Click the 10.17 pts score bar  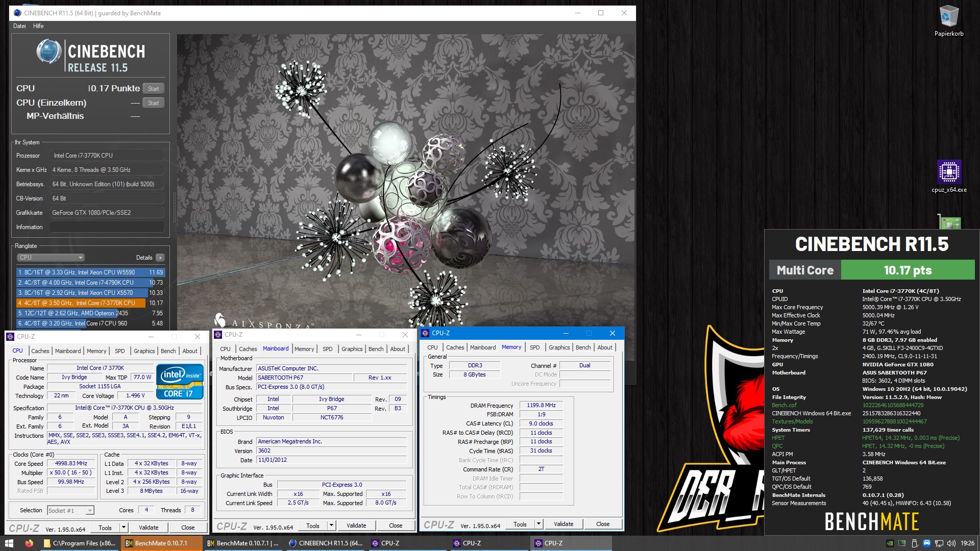coord(908,270)
